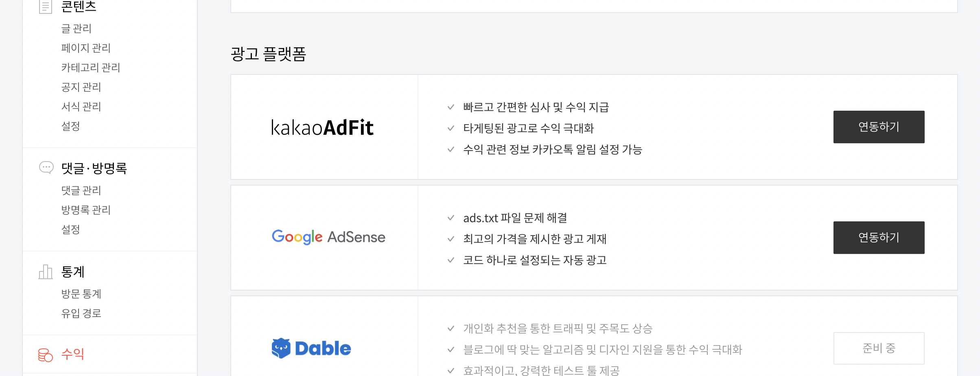The image size is (980, 376).
Task: Click checkmark beside 최고의 가격을 제시한 광고
Action: click(x=451, y=239)
